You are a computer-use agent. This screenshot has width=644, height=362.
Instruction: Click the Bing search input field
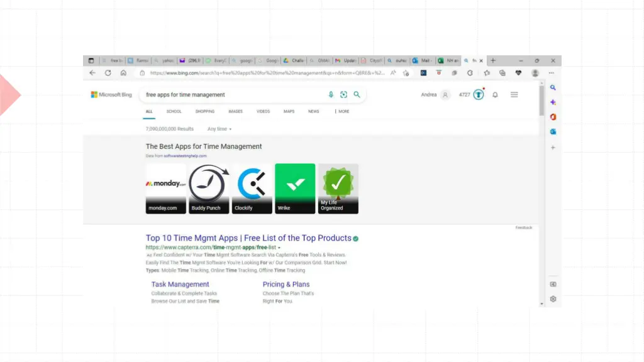pyautogui.click(x=234, y=95)
